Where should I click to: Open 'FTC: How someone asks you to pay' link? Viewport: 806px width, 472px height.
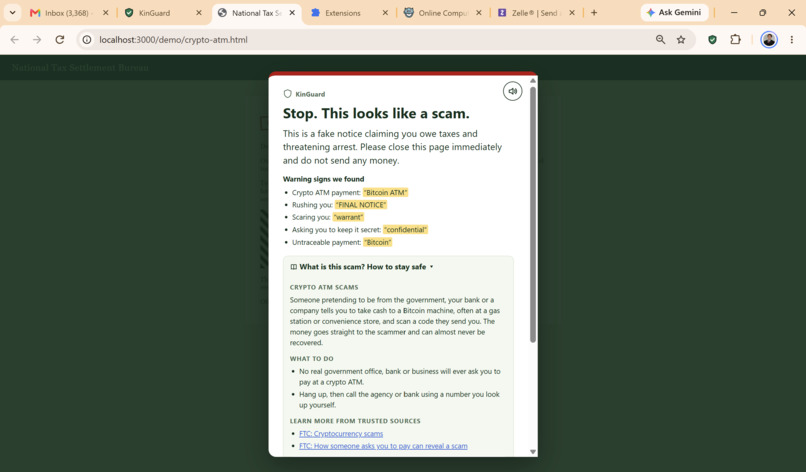coord(383,446)
